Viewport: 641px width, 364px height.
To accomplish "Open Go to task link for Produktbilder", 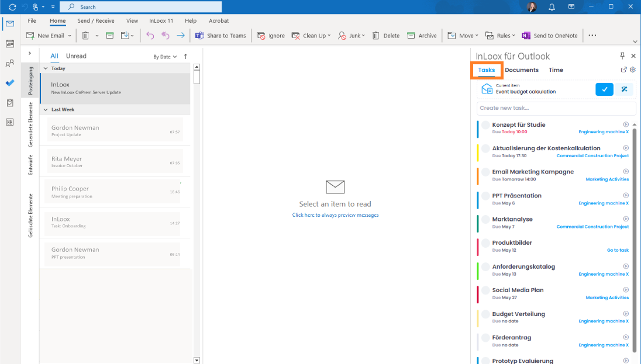I will click(618, 250).
